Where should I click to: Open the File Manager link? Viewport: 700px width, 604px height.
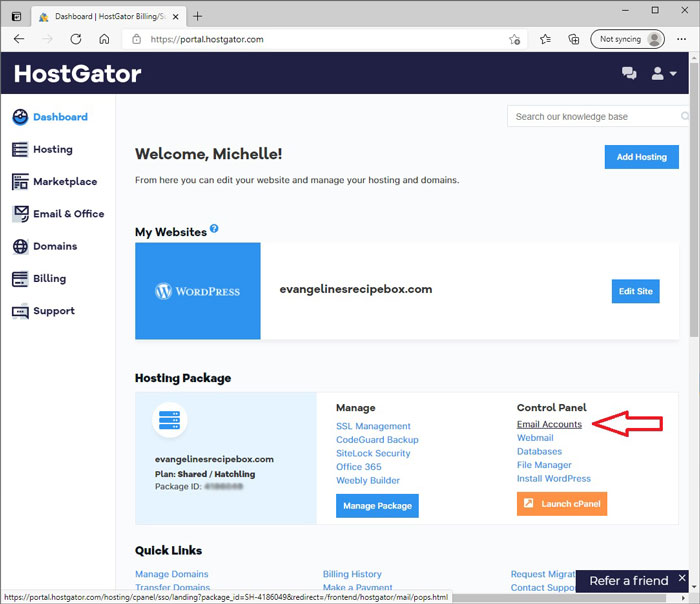544,465
